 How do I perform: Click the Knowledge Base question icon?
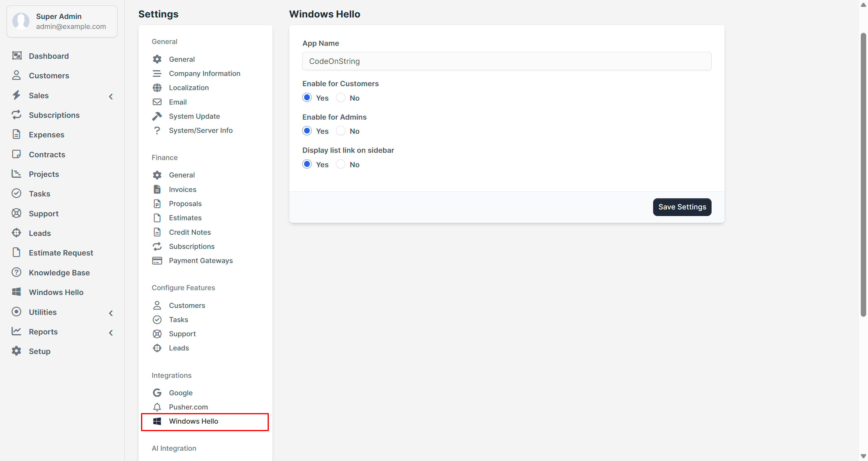pos(17,272)
